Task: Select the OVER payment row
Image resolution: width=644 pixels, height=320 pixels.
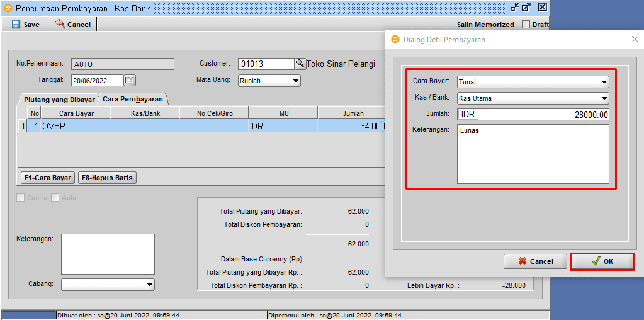Action: point(201,126)
